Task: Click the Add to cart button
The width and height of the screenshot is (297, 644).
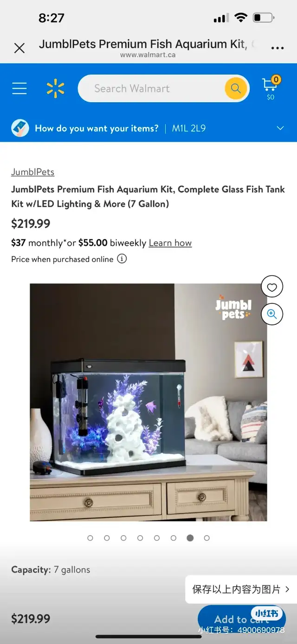Action: point(242,619)
